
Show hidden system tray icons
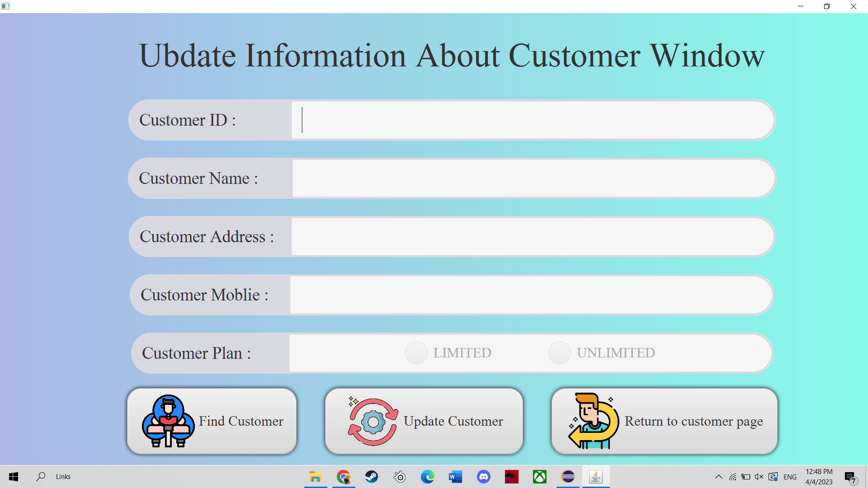click(x=718, y=477)
